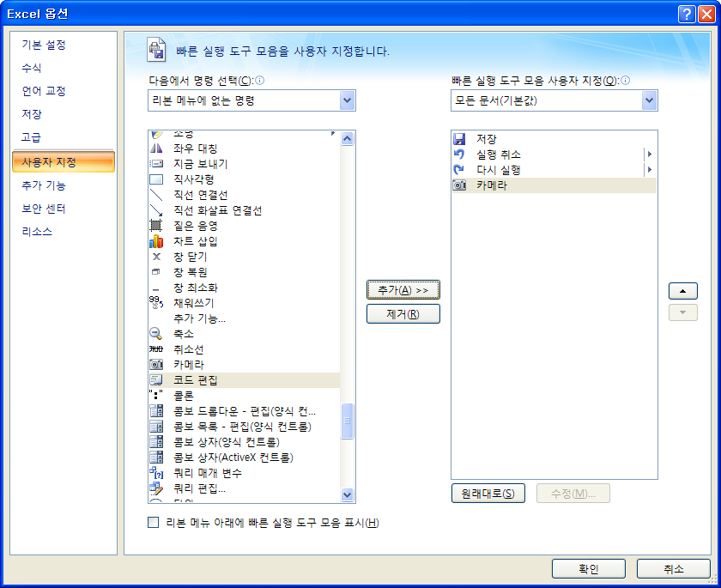Expand the 실행 취소 submenu arrow
Screen dimensions: 721x588
pyautogui.click(x=649, y=154)
